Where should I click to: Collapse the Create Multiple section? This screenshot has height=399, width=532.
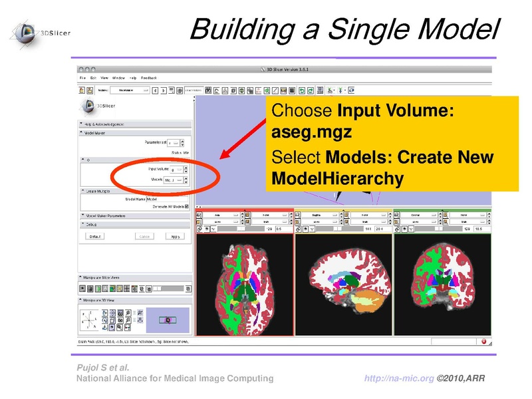(x=136, y=191)
